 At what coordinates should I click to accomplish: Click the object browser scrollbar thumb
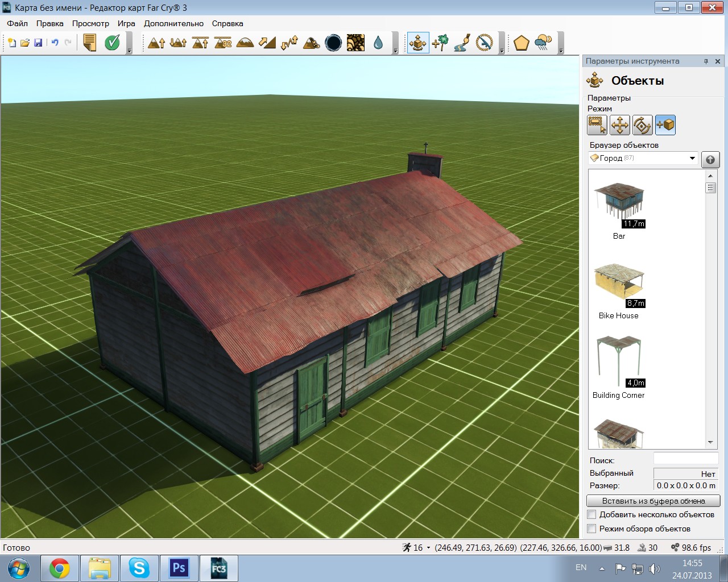point(710,188)
